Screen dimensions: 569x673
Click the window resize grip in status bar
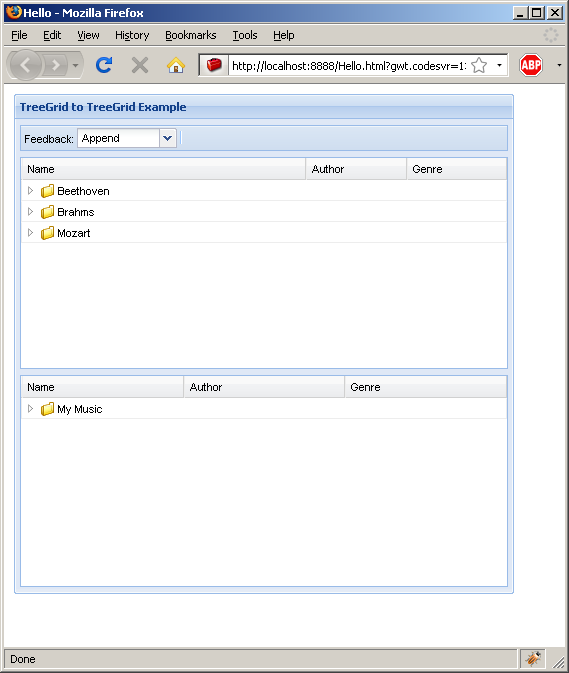(x=558, y=661)
